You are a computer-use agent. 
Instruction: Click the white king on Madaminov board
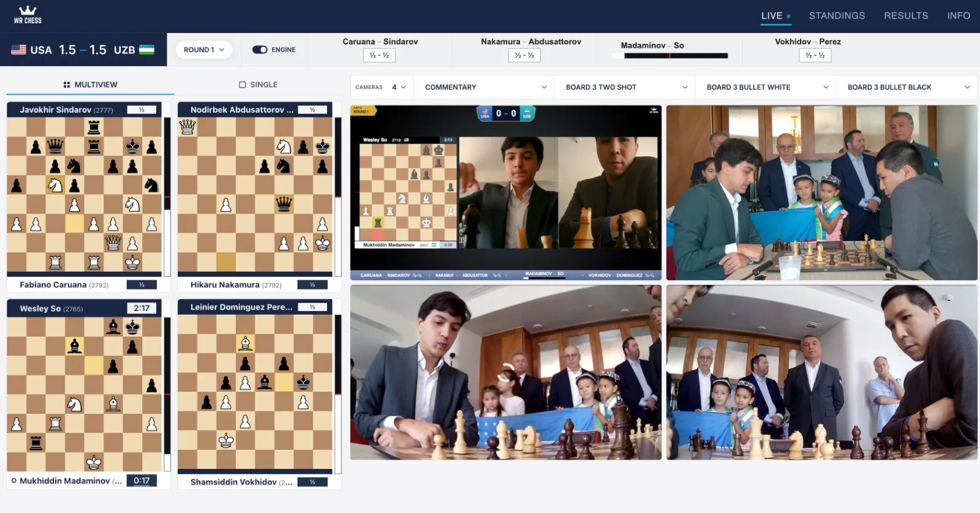(x=94, y=462)
